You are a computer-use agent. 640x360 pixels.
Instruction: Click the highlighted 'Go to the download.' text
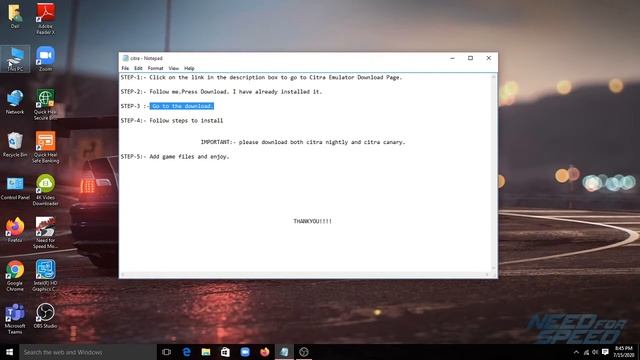[182, 106]
